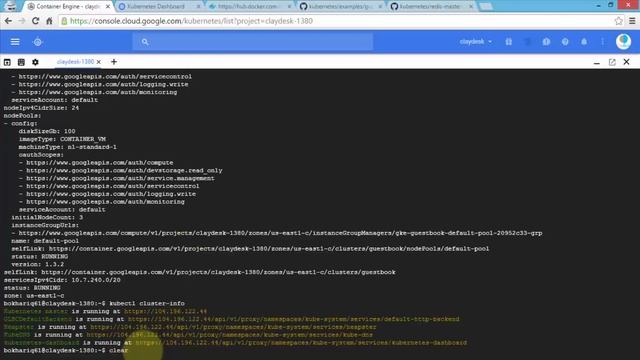This screenshot has width=640, height=360.
Task: Toggle the Activate Cloud Shell icon in header
Action: coord(527,42)
